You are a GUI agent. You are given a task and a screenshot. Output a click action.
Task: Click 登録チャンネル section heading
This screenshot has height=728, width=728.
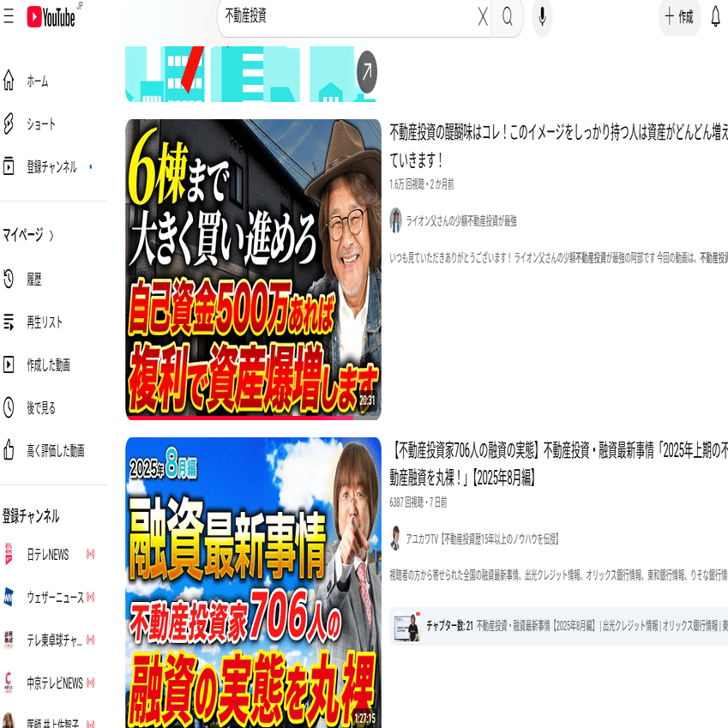(x=31, y=516)
